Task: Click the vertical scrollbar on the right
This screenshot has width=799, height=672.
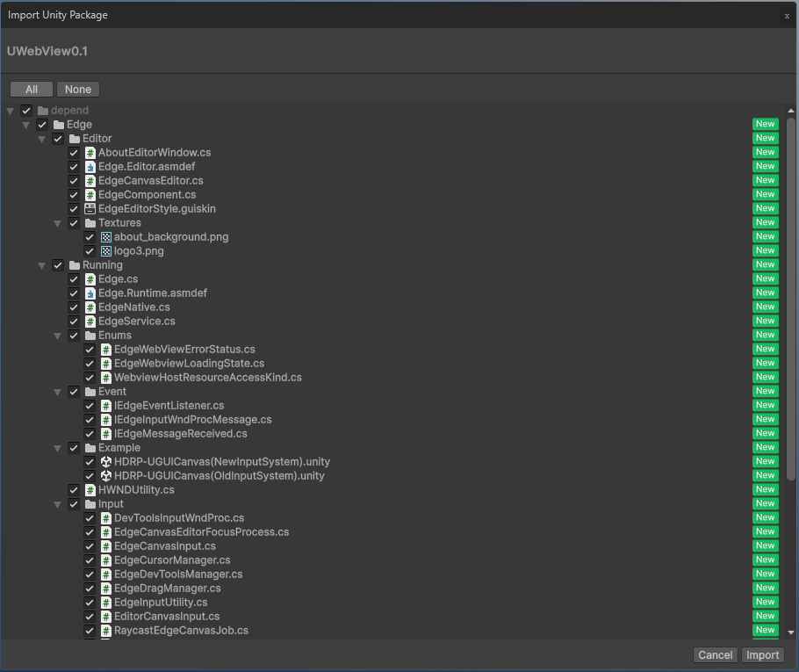Action: coord(792,264)
